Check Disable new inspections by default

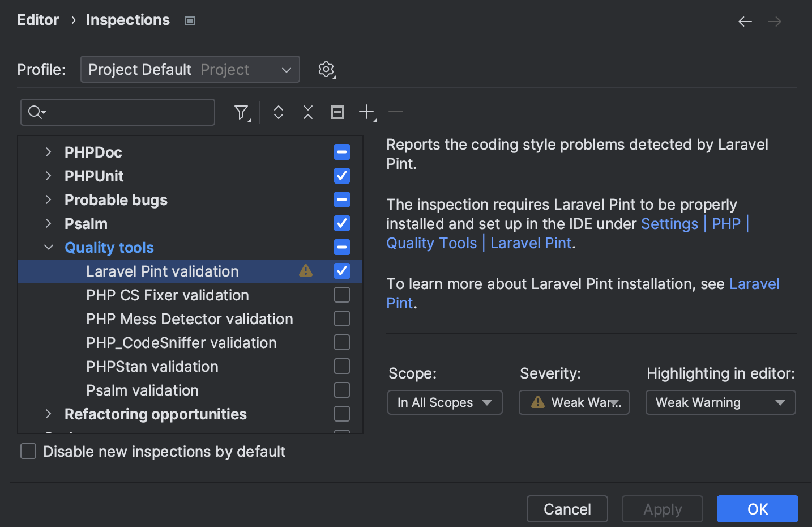[28, 451]
